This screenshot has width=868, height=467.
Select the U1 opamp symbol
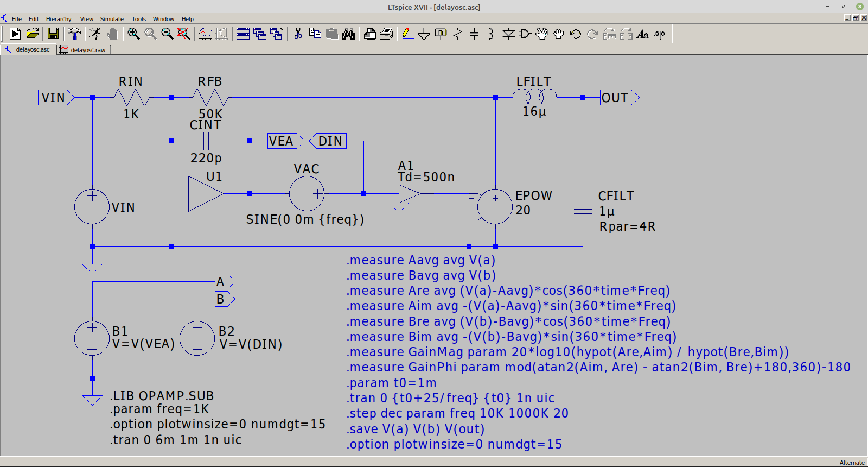(x=206, y=193)
